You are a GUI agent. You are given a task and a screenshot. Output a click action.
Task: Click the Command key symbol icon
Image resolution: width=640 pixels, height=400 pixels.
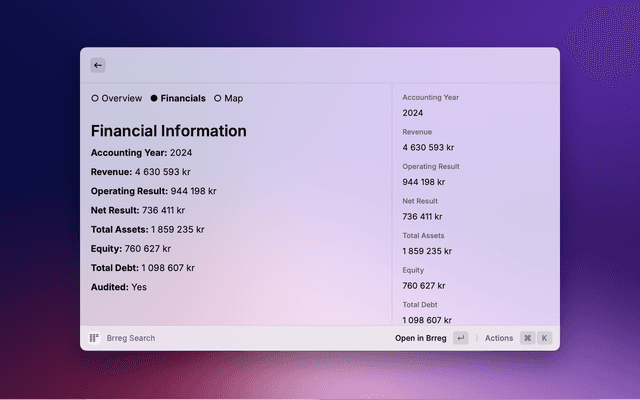(527, 338)
